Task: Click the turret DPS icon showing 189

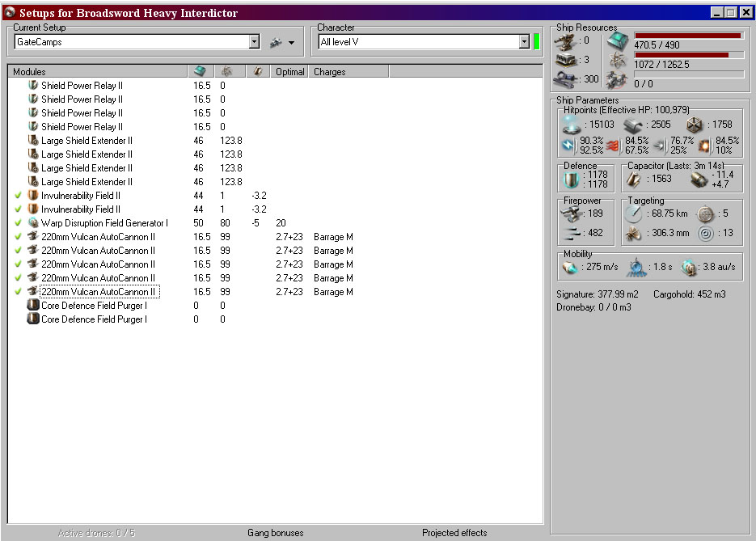Action: [x=571, y=214]
